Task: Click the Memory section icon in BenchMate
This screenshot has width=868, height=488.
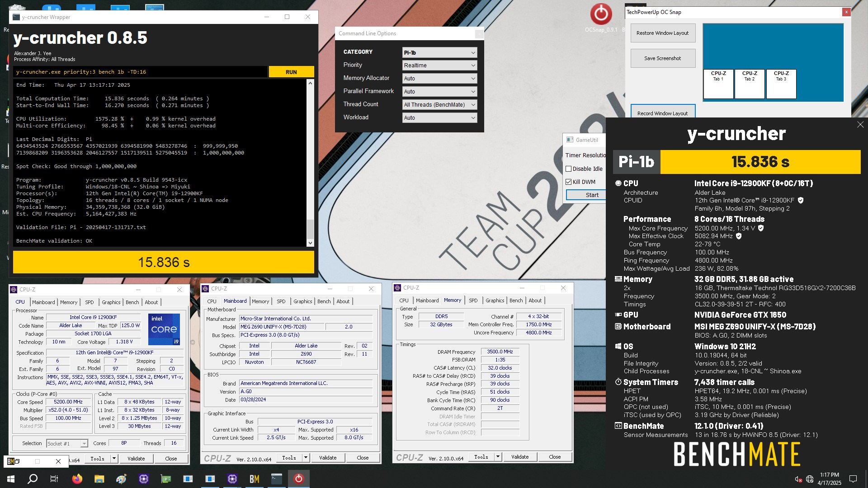Action: 618,279
